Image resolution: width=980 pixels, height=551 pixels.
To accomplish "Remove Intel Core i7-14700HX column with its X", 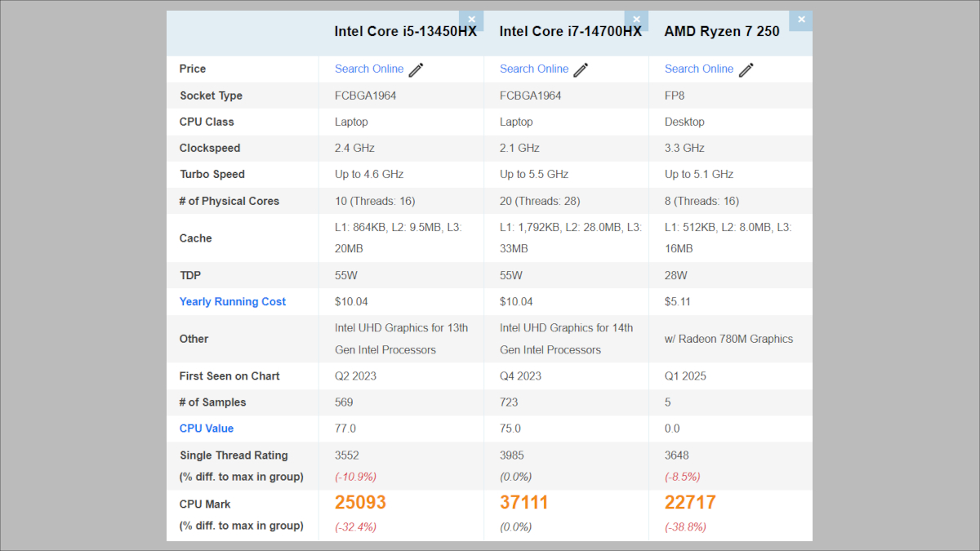I will click(x=636, y=20).
